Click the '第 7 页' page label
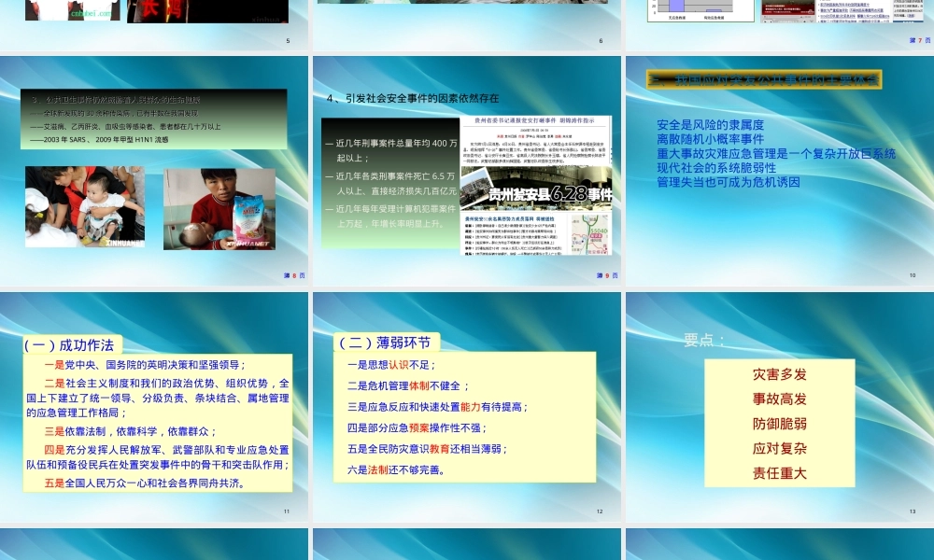The height and width of the screenshot is (560, 934). pyautogui.click(x=920, y=40)
